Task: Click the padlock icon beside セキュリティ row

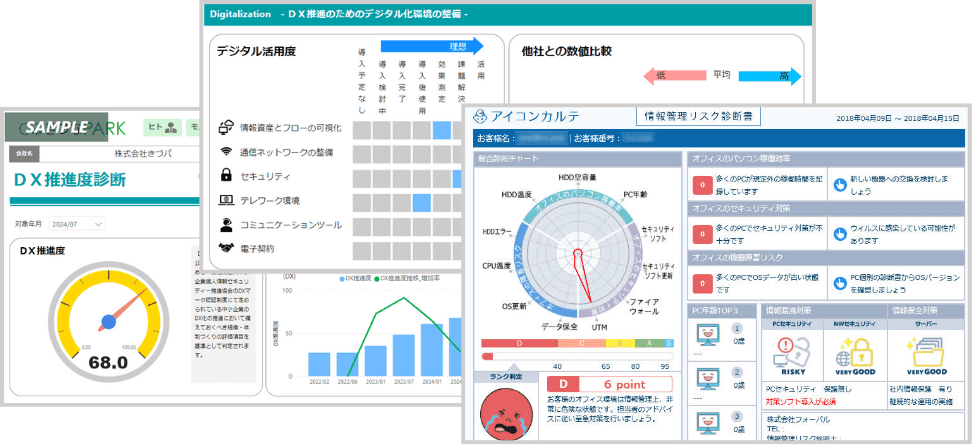Action: click(226, 175)
